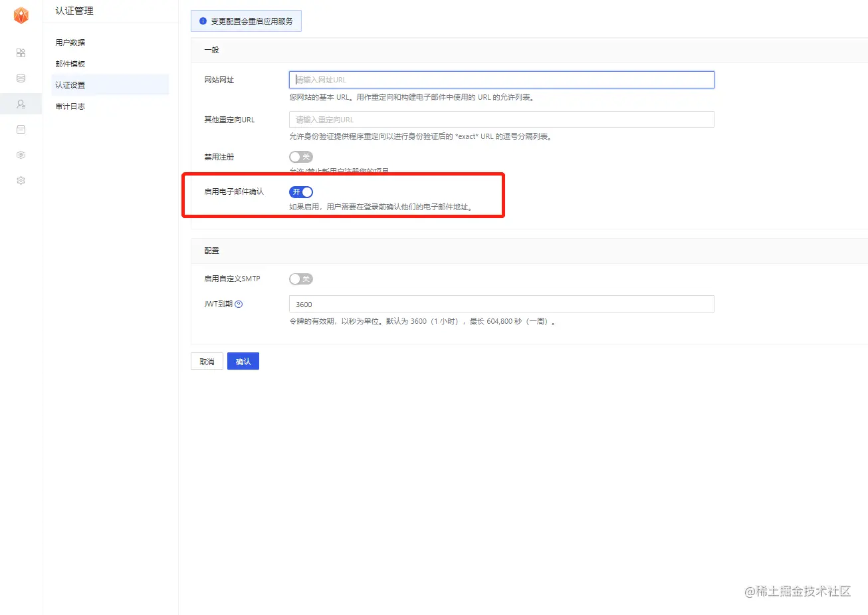The width and height of the screenshot is (868, 615).
Task: Open 邮件模板 menu item
Action: [70, 64]
